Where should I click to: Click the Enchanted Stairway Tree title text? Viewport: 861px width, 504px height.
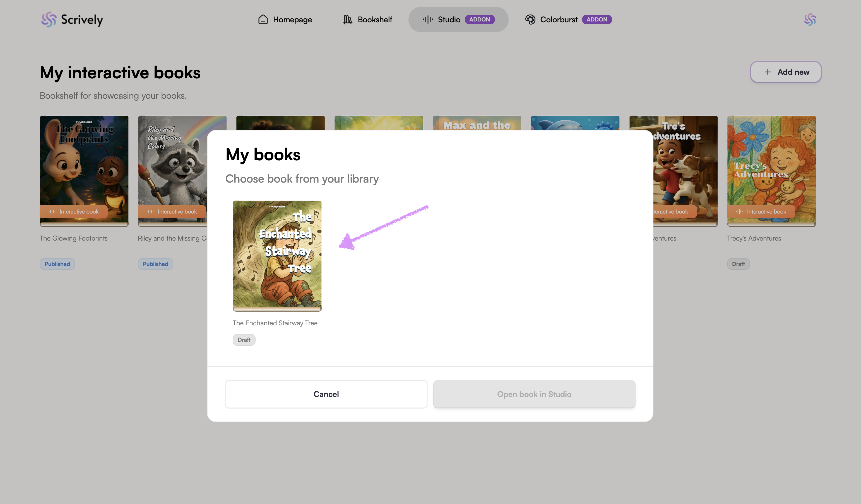[275, 323]
